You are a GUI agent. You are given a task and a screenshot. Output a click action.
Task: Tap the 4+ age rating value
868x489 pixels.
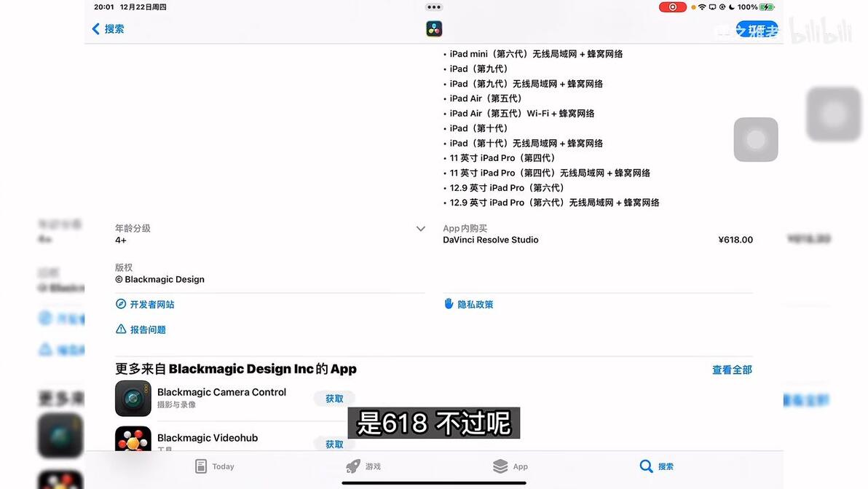(x=121, y=240)
